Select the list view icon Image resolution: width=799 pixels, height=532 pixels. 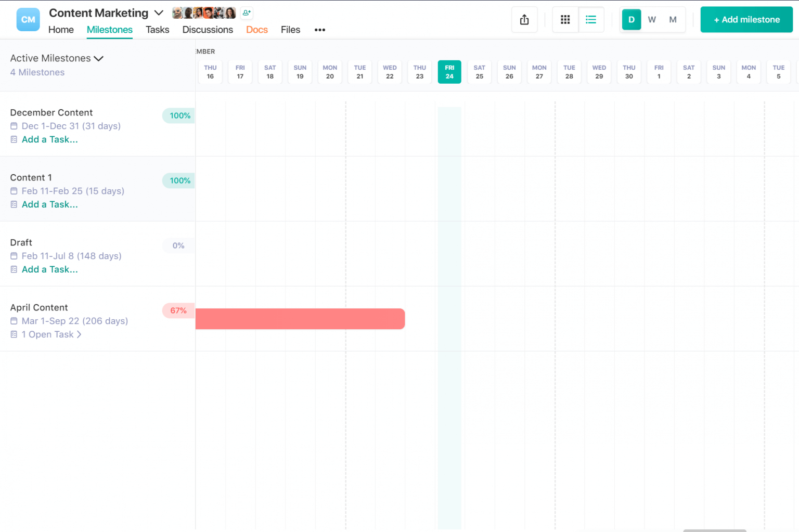[x=591, y=19]
